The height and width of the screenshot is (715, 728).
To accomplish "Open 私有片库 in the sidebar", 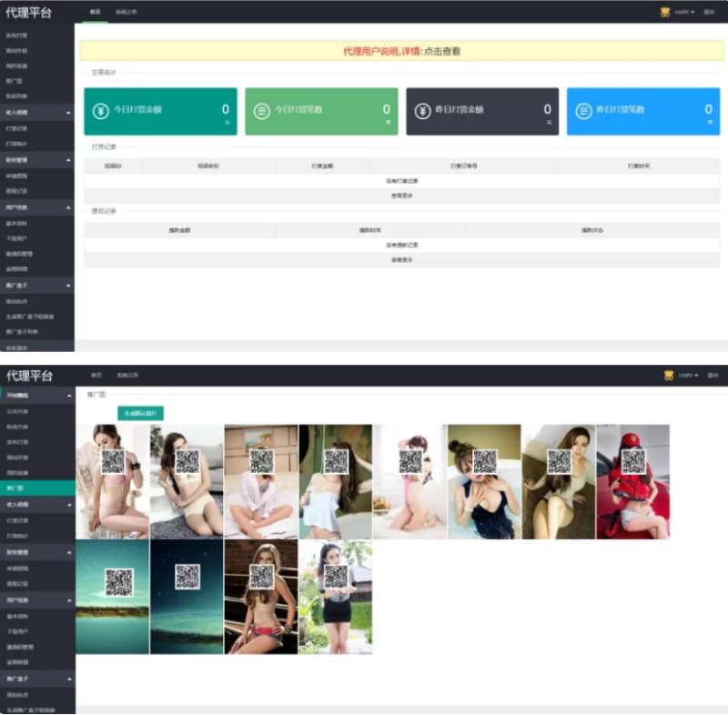I will 17,427.
